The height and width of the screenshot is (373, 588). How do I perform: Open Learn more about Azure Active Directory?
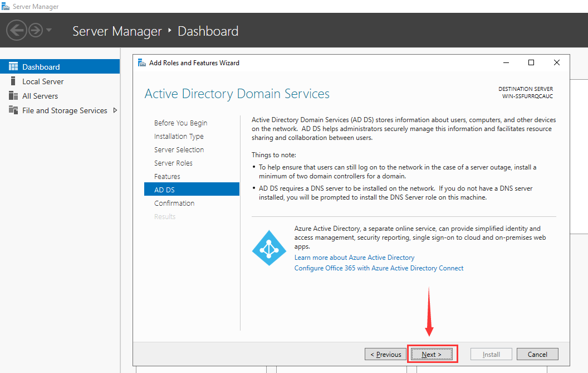[x=354, y=258]
